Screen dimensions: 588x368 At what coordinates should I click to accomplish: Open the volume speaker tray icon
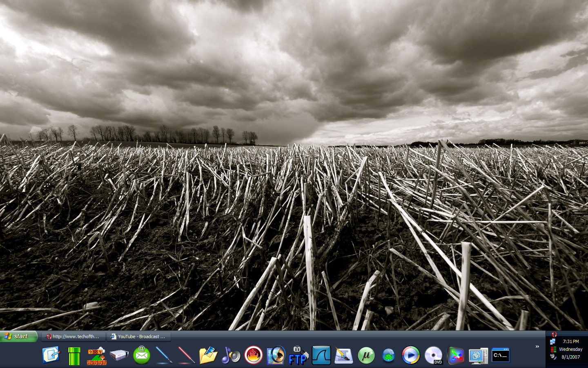point(553,357)
